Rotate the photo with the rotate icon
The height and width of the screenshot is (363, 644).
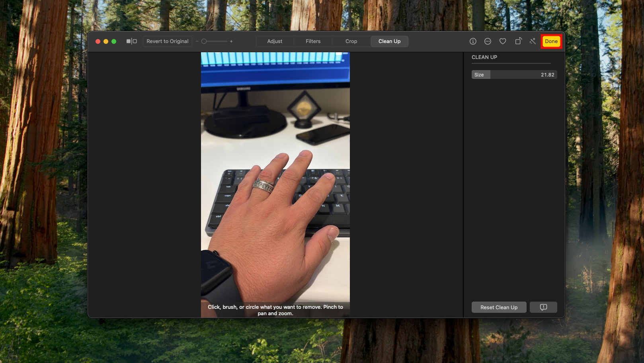[518, 41]
